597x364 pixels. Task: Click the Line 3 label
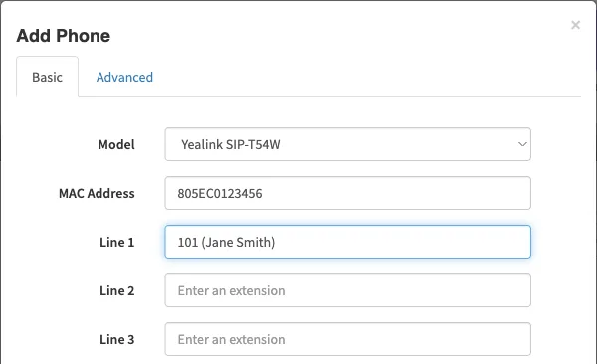[x=116, y=339]
